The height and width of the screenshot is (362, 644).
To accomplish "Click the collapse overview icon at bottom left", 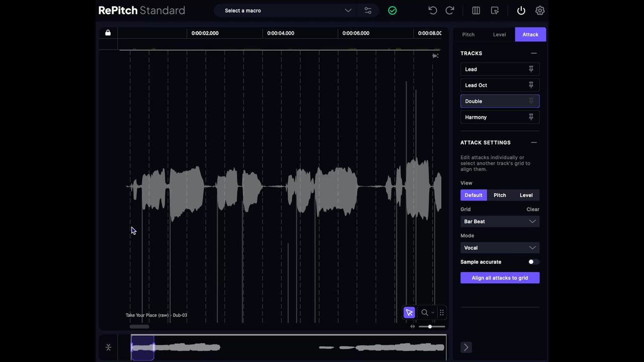I will pos(108,347).
